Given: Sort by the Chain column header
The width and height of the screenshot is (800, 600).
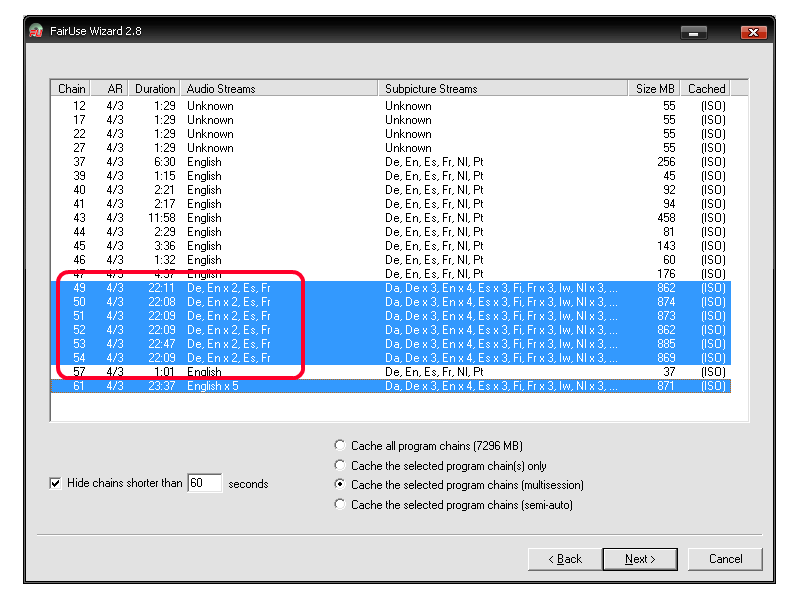Looking at the screenshot, I should pyautogui.click(x=71, y=89).
